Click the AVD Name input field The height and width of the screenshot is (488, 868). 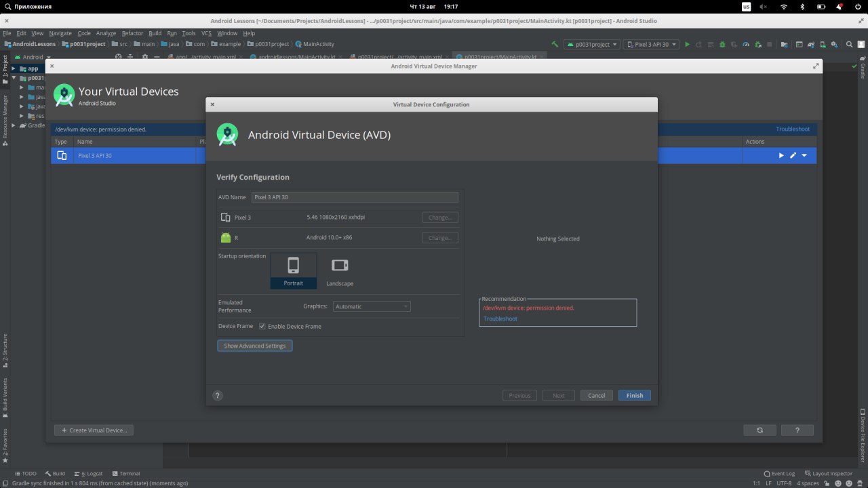(355, 197)
